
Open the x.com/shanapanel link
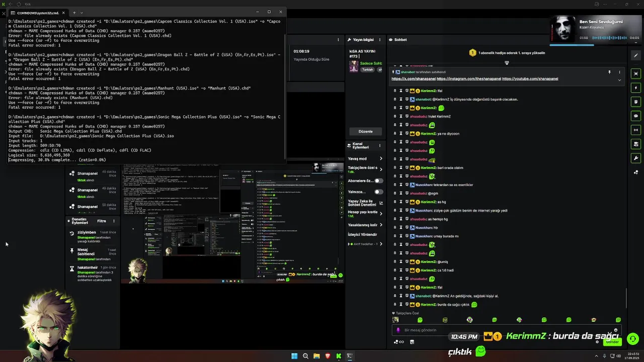click(x=414, y=79)
